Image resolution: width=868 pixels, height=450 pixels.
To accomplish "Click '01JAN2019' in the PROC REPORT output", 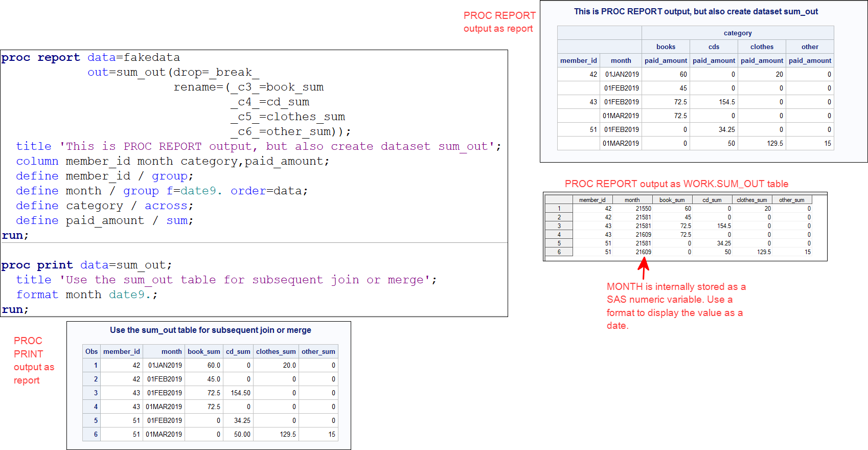I will click(622, 74).
